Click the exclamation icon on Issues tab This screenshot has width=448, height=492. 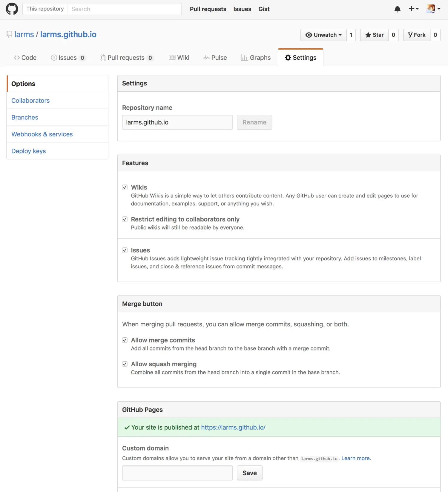(54, 58)
